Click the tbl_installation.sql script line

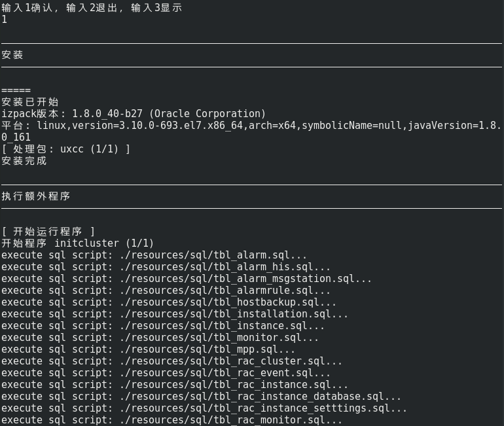(175, 314)
